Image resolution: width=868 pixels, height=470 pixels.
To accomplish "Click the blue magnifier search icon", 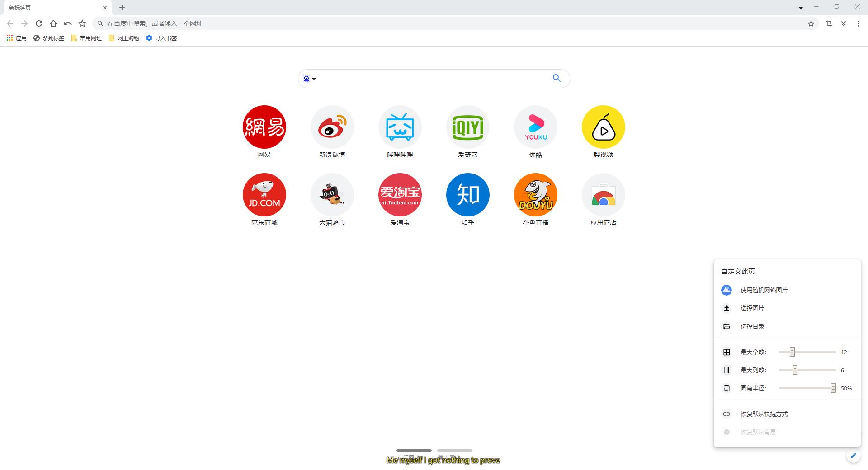I will [x=557, y=78].
